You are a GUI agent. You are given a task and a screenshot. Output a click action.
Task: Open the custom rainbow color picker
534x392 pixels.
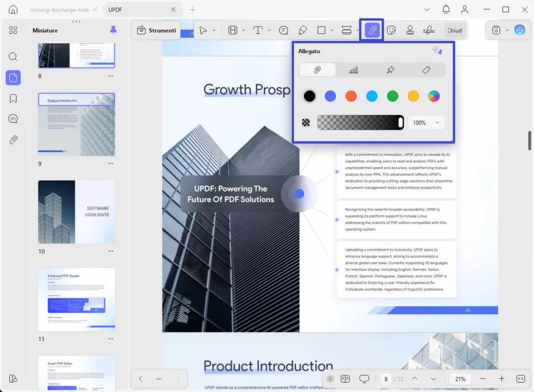(434, 96)
